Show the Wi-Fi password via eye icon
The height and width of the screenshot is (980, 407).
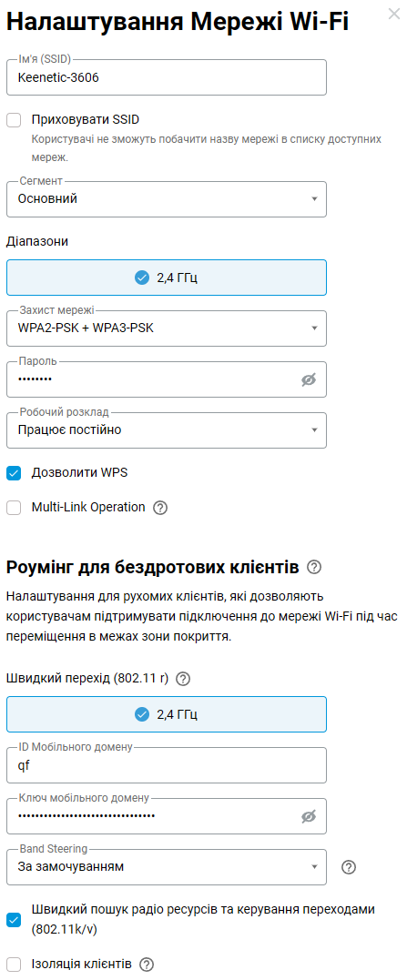point(309,380)
